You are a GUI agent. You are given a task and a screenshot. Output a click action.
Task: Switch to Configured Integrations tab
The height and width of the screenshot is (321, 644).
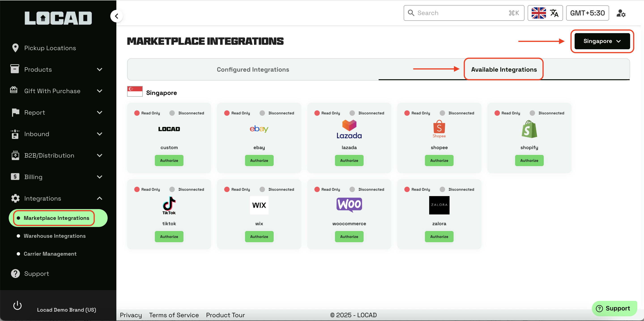point(253,69)
